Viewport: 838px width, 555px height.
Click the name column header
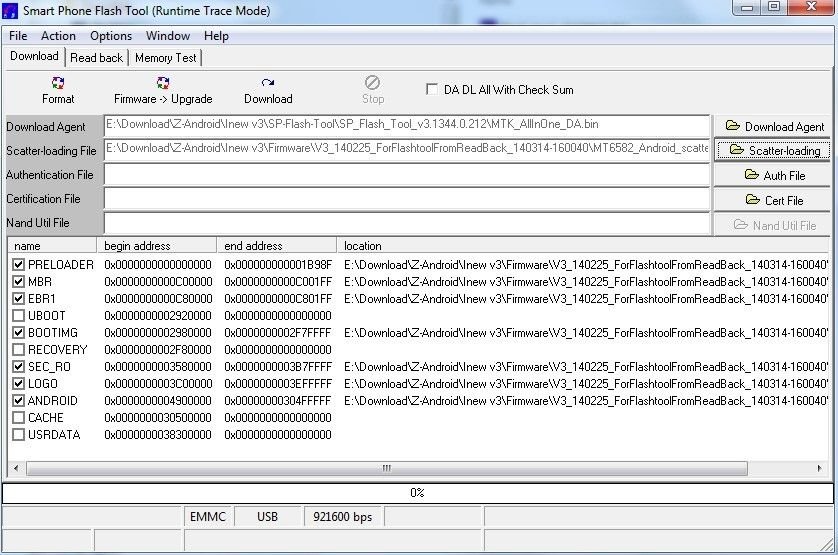pyautogui.click(x=52, y=246)
